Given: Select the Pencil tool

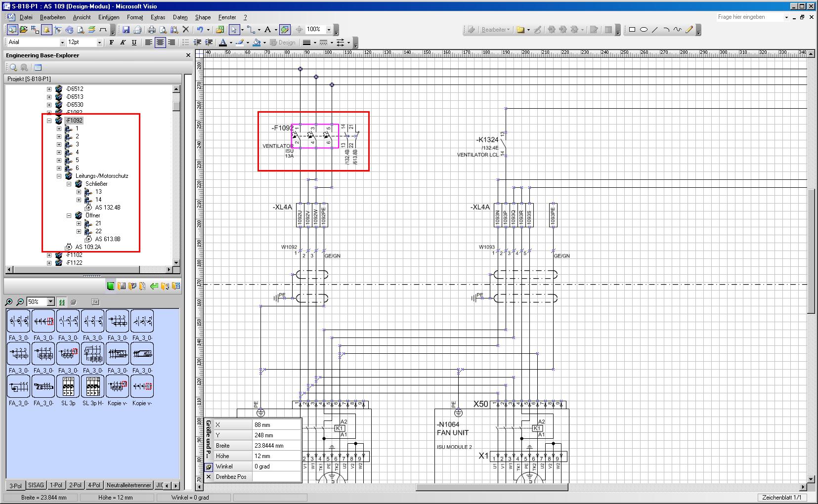Looking at the screenshot, I should (x=689, y=30).
